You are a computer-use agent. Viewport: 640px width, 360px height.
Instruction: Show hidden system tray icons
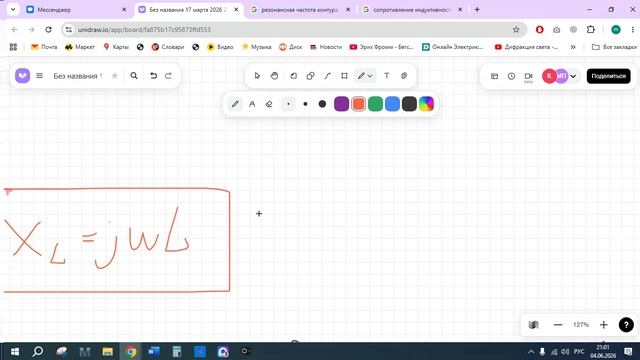pos(531,351)
